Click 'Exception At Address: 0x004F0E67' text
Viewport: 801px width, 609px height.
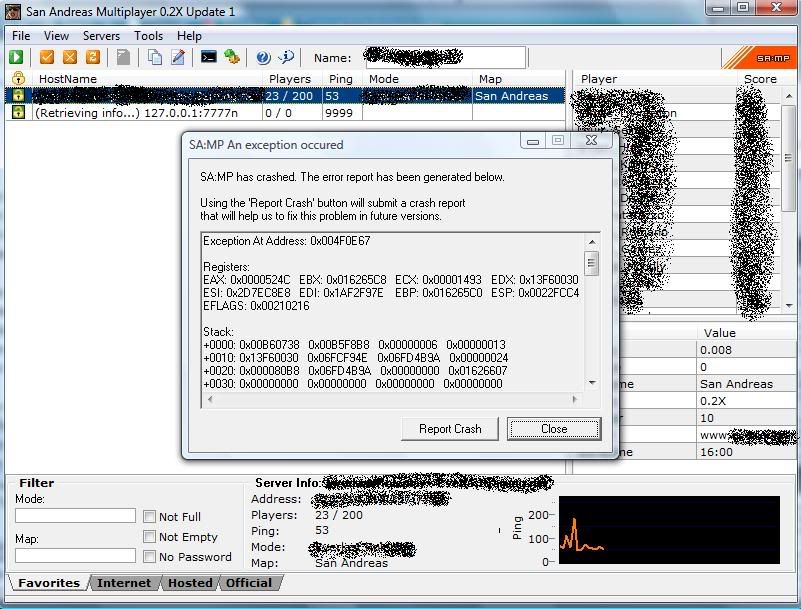pos(287,241)
